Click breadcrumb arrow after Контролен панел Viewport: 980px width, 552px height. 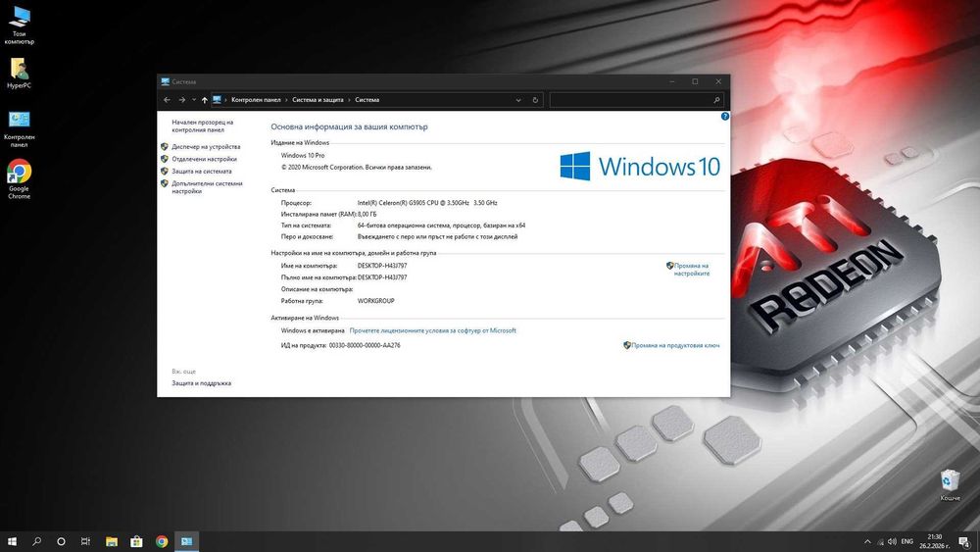286,100
